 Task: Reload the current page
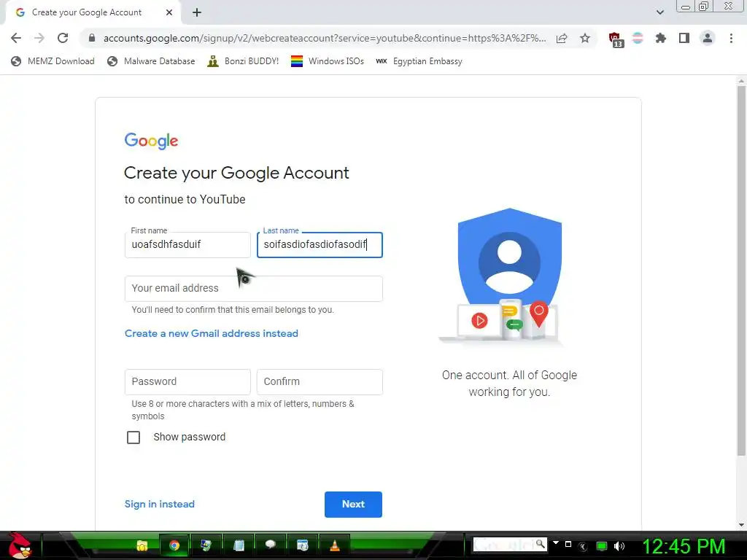63,38
